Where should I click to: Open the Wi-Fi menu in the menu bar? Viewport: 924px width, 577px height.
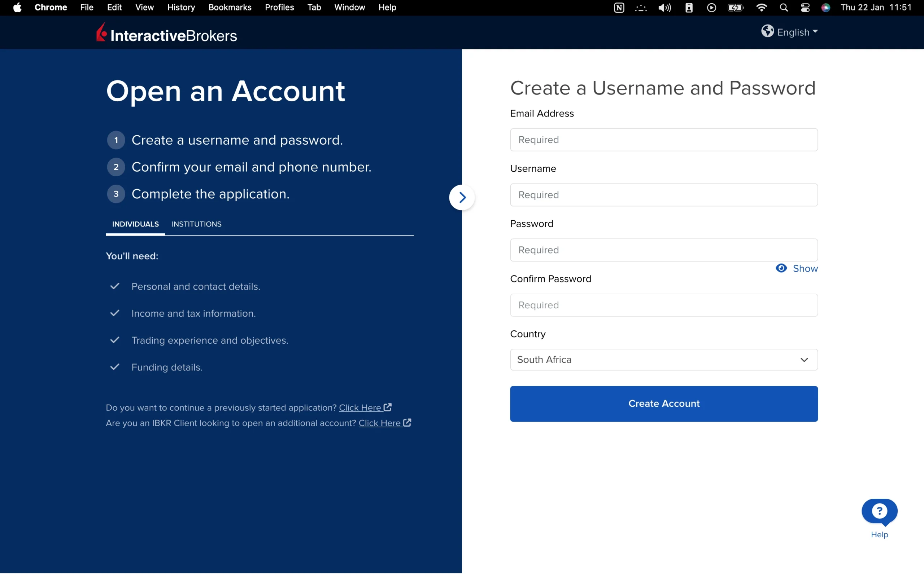pos(761,7)
